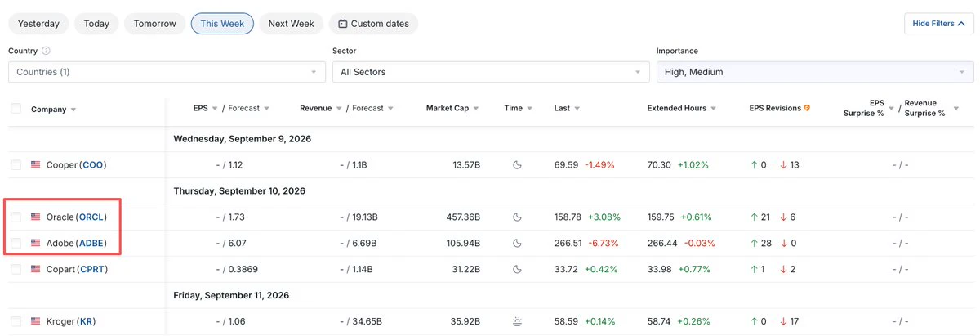Click the moon time icon in Oracle row
980x336 pixels.
pyautogui.click(x=517, y=217)
